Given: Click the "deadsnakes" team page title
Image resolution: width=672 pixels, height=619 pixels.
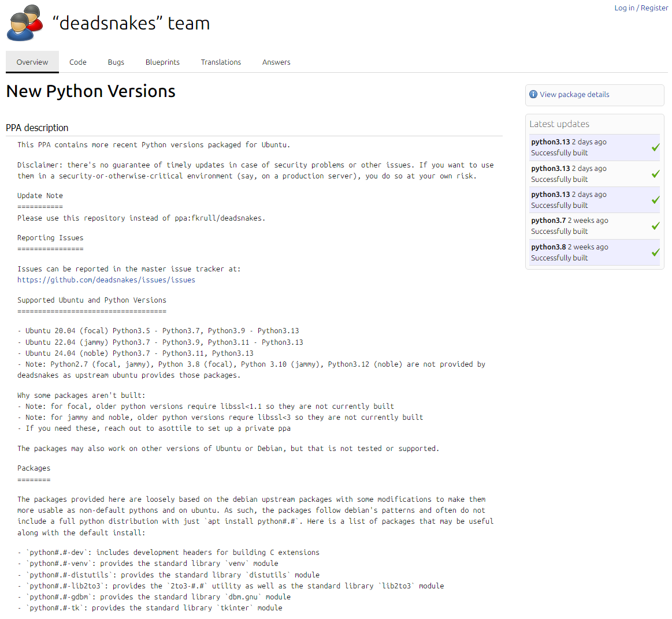Looking at the screenshot, I should tap(131, 23).
